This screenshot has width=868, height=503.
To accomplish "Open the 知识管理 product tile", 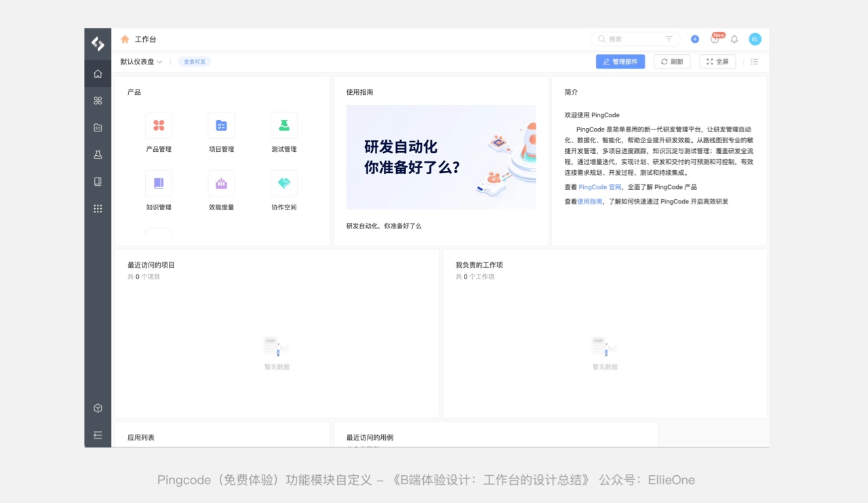I will [x=159, y=190].
